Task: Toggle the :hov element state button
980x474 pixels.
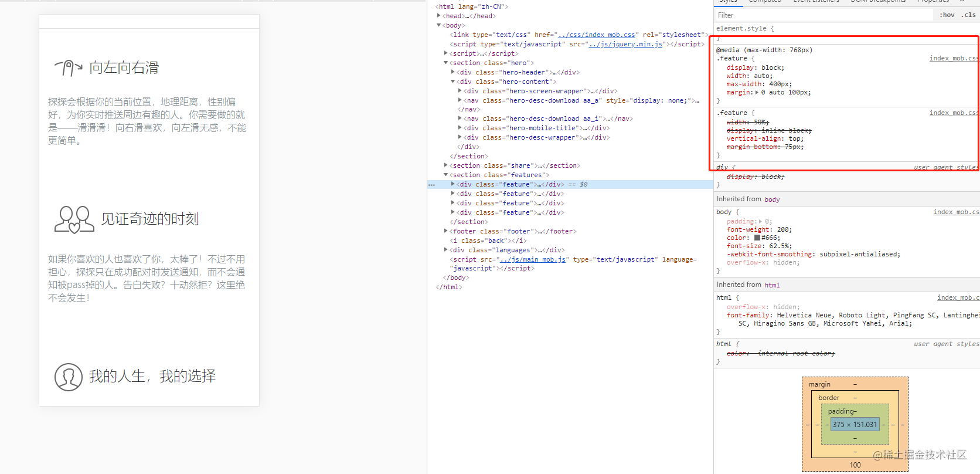Action: click(x=947, y=15)
